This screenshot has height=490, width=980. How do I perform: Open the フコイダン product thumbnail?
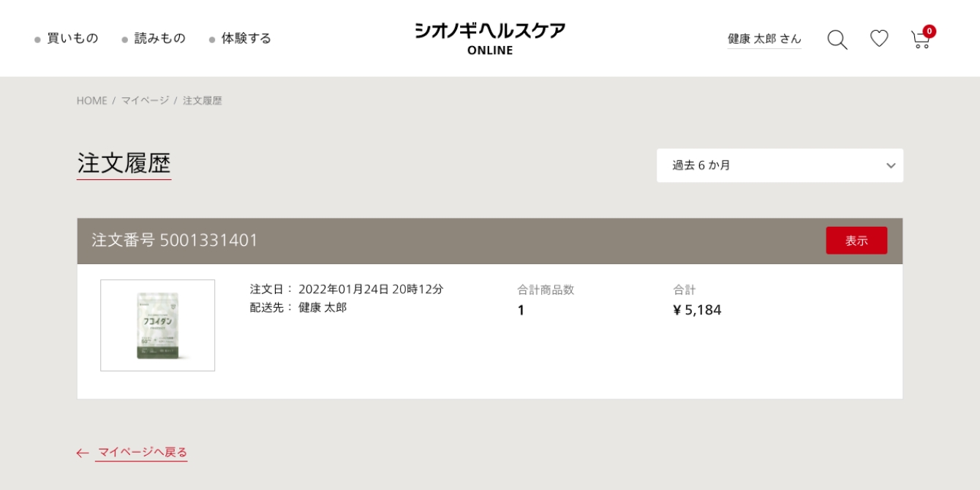click(x=158, y=325)
